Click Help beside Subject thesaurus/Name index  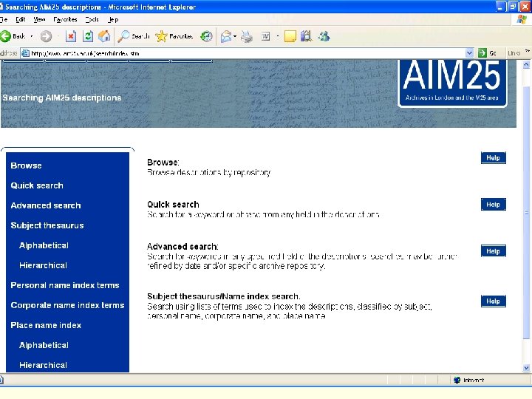(x=494, y=301)
